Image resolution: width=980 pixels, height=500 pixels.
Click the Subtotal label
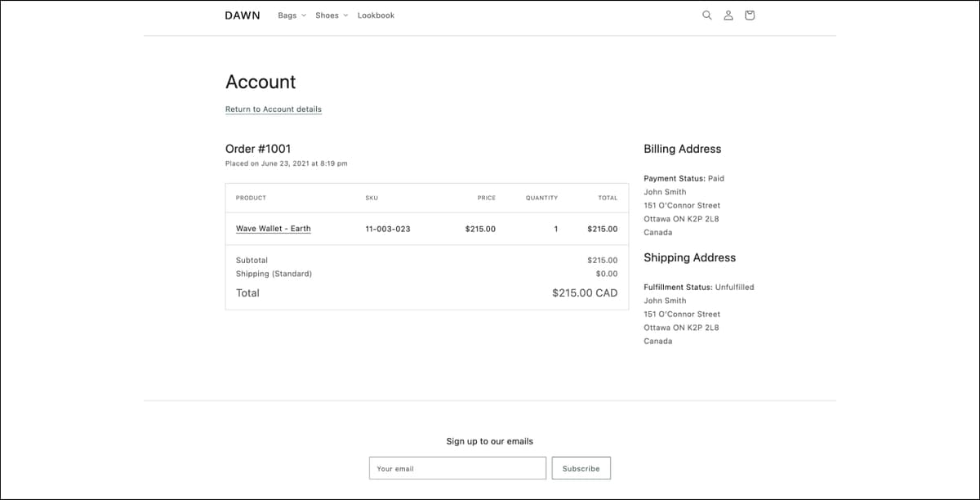click(252, 260)
